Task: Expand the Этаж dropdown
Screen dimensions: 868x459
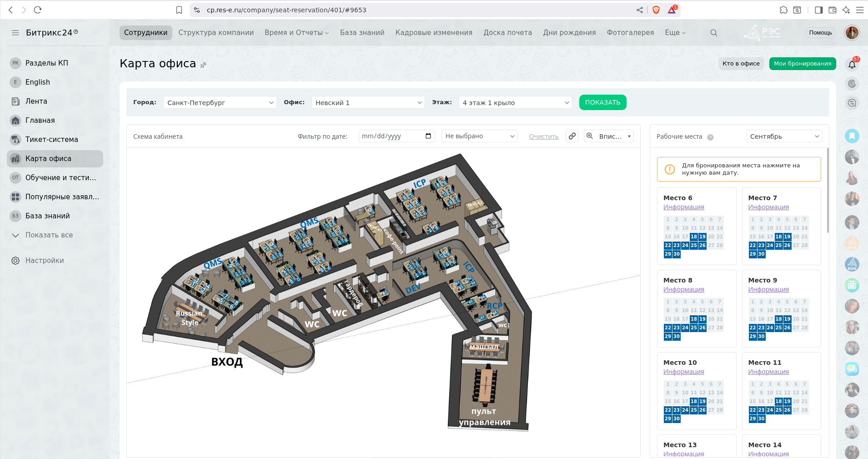Action: click(516, 103)
